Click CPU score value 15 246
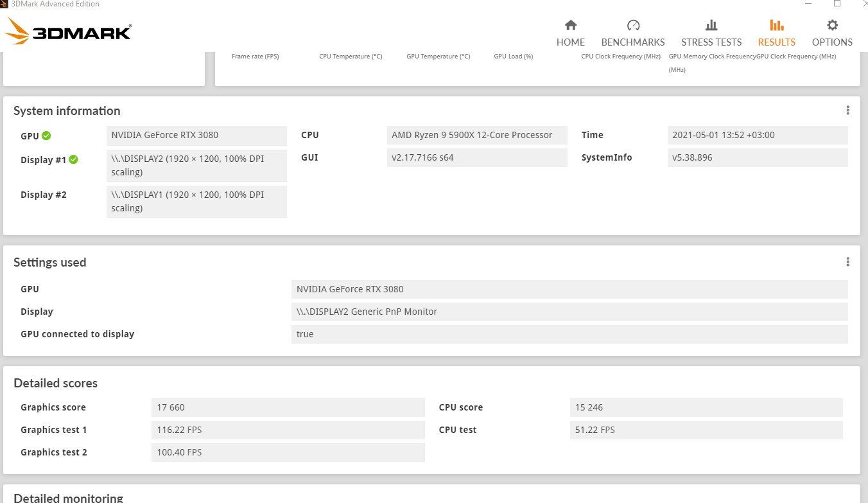The image size is (868, 503). point(706,407)
